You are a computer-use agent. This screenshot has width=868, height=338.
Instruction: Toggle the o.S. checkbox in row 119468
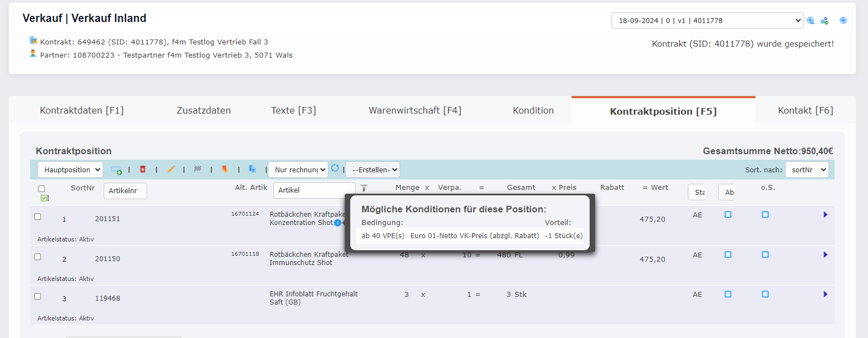(x=765, y=294)
